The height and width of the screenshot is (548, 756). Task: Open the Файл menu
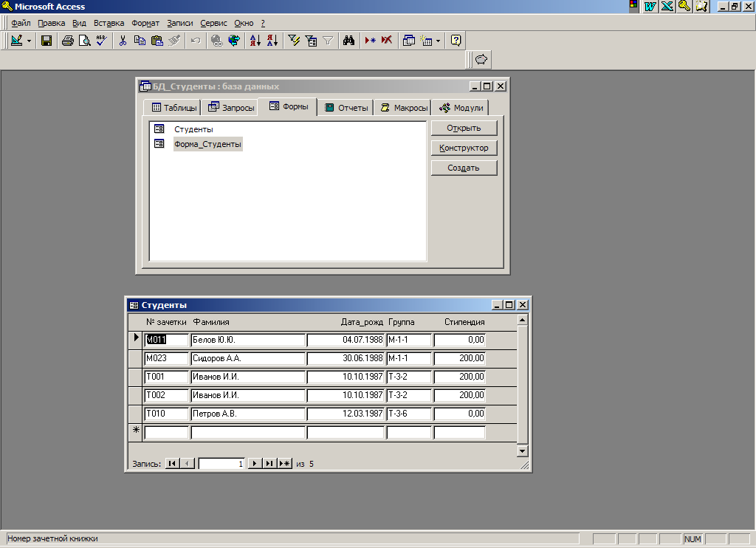[x=21, y=23]
